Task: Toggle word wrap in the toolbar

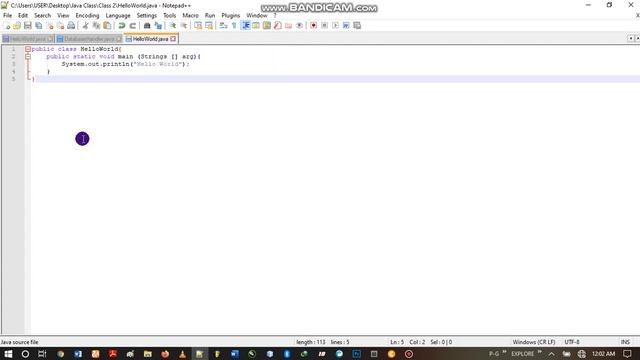Action: coord(223,26)
